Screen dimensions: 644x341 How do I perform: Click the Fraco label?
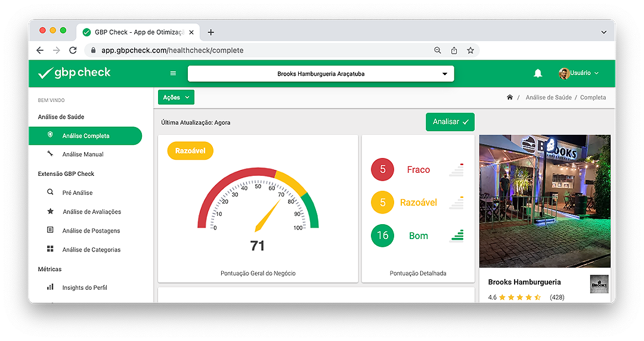418,170
